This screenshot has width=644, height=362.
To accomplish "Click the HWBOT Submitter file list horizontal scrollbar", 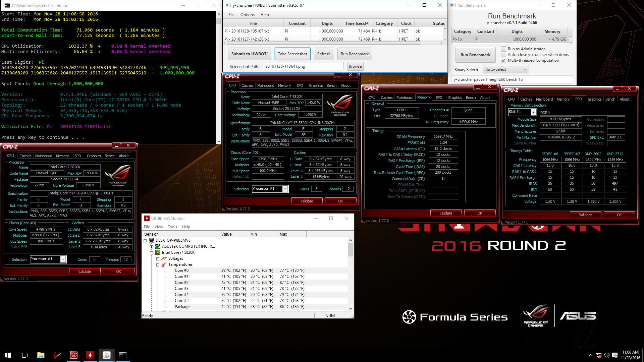I will pos(334,43).
